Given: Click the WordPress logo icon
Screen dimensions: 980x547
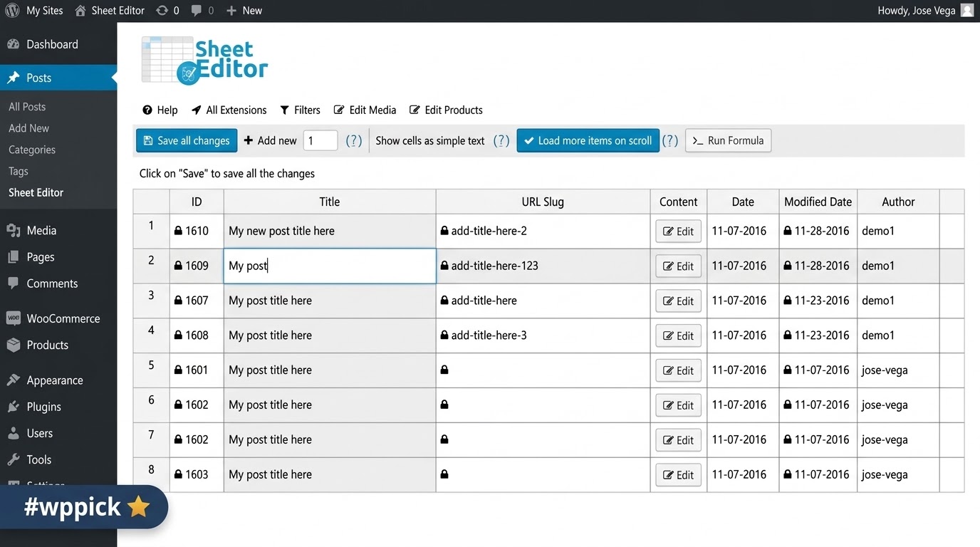Looking at the screenshot, I should [12, 11].
